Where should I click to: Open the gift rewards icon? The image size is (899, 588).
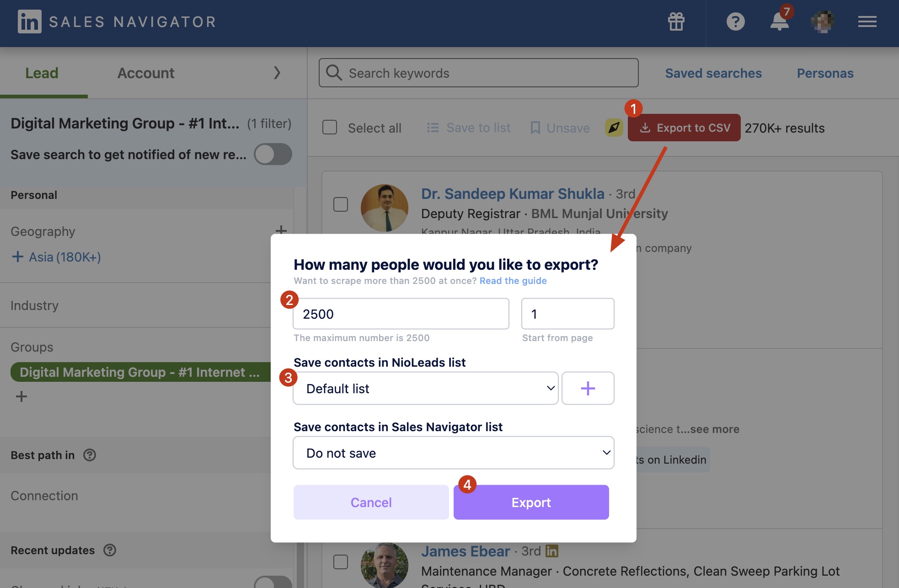pos(676,21)
